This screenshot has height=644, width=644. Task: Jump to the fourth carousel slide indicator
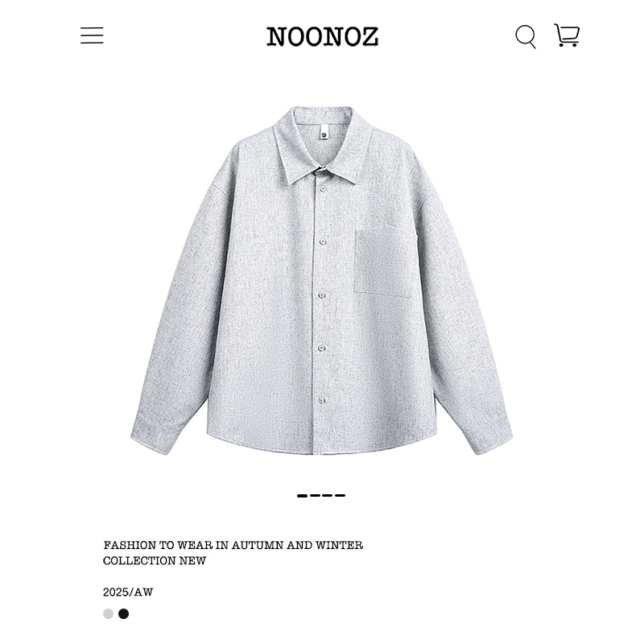pyautogui.click(x=340, y=496)
